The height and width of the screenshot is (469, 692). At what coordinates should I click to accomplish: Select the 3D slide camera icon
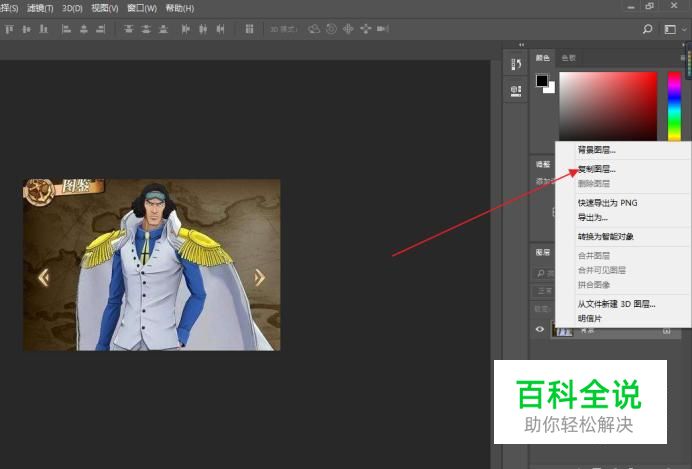pyautogui.click(x=365, y=29)
